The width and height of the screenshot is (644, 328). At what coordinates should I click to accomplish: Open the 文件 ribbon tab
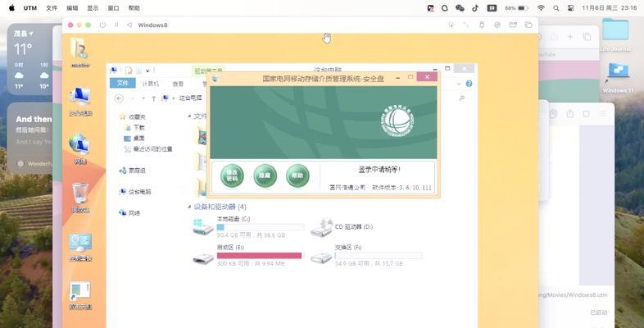[x=122, y=83]
